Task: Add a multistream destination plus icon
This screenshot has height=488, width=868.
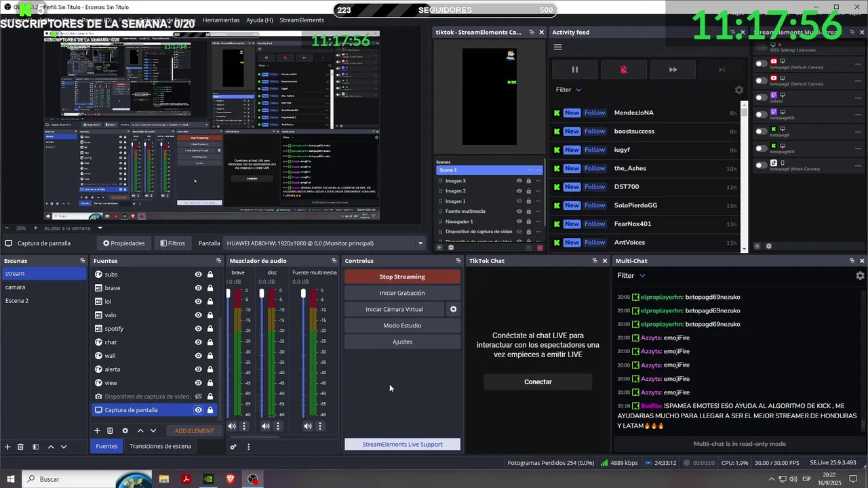Action: (757, 246)
